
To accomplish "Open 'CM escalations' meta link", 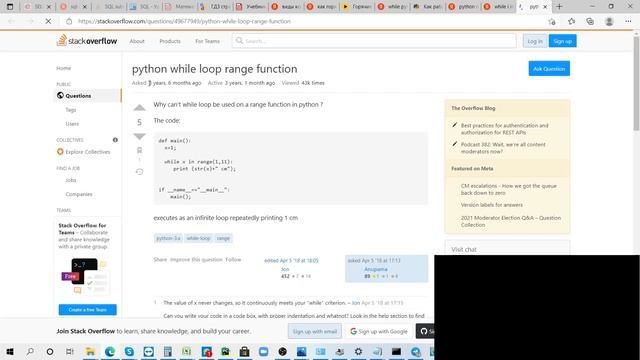I will tap(509, 189).
